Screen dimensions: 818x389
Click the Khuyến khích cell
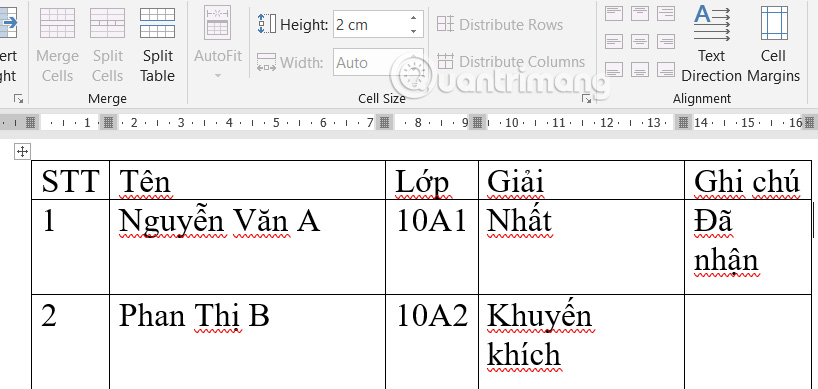click(x=581, y=342)
